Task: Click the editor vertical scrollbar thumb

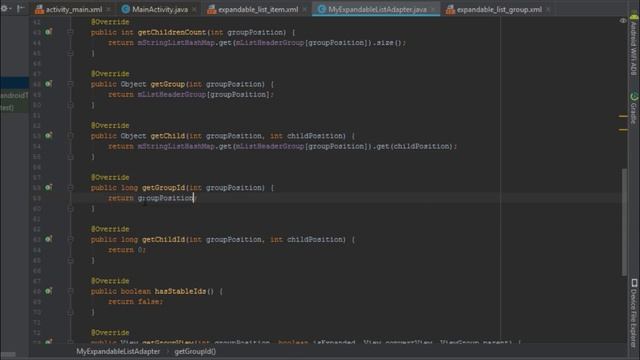Action: pyautogui.click(x=624, y=222)
